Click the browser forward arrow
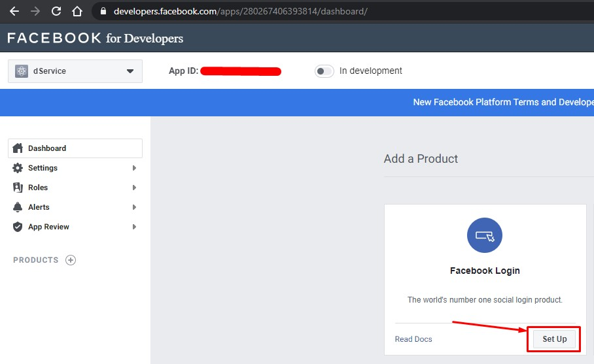The image size is (594, 364). [x=35, y=11]
